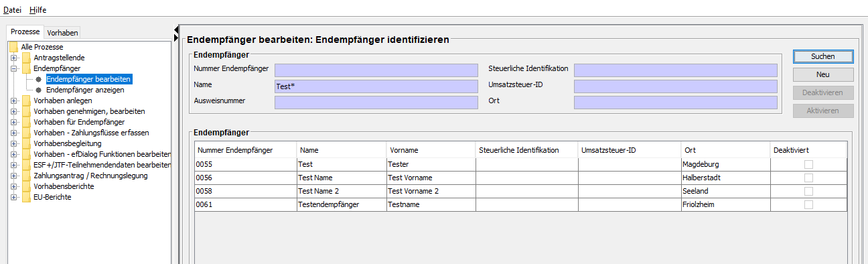Expand ESF+/JTF-Teilnehmendendaten node
868x264 pixels.
tap(13, 165)
